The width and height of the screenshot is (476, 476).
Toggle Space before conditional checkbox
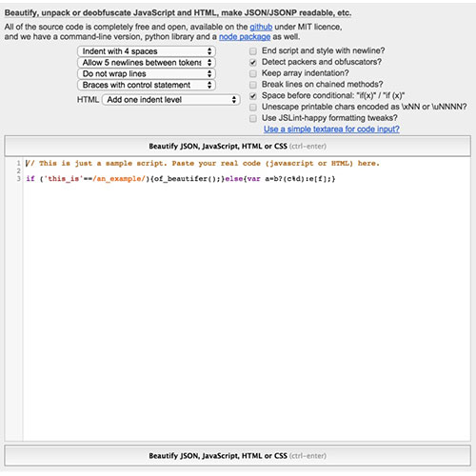click(x=253, y=96)
